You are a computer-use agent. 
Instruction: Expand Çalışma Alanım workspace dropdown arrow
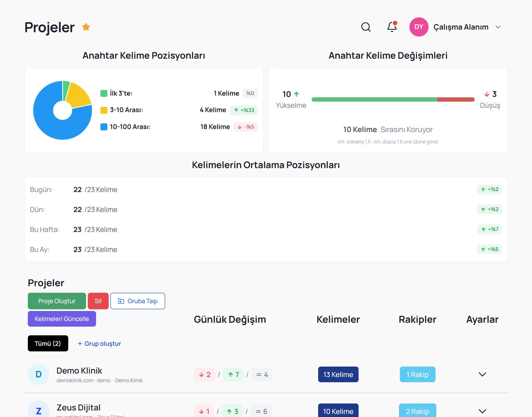point(498,27)
